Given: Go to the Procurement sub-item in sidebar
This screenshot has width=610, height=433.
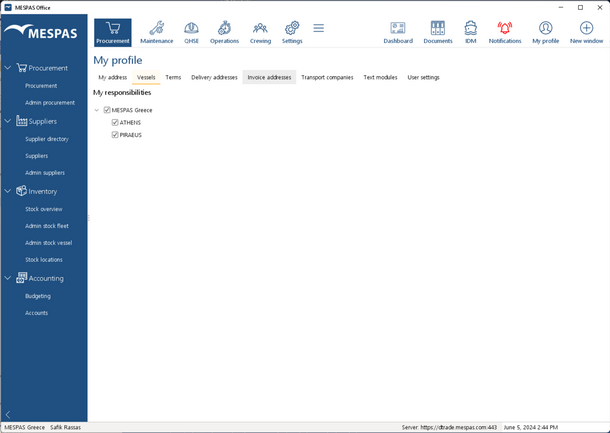Looking at the screenshot, I should tap(41, 86).
